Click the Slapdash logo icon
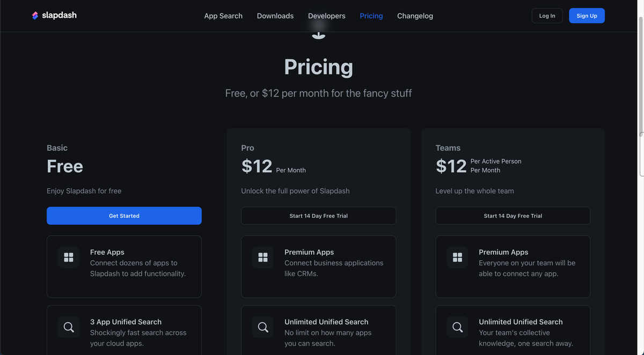Viewport: 644px width, 355px height. point(35,16)
